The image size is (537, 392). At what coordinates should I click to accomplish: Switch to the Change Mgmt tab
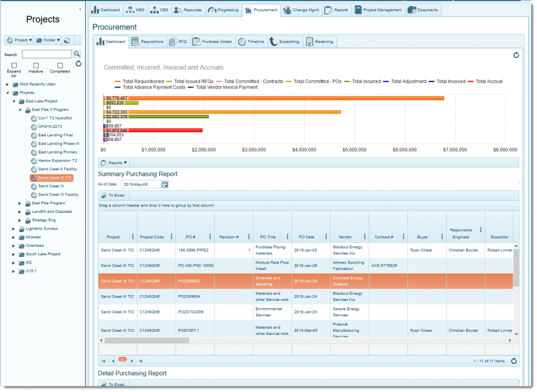pyautogui.click(x=302, y=9)
